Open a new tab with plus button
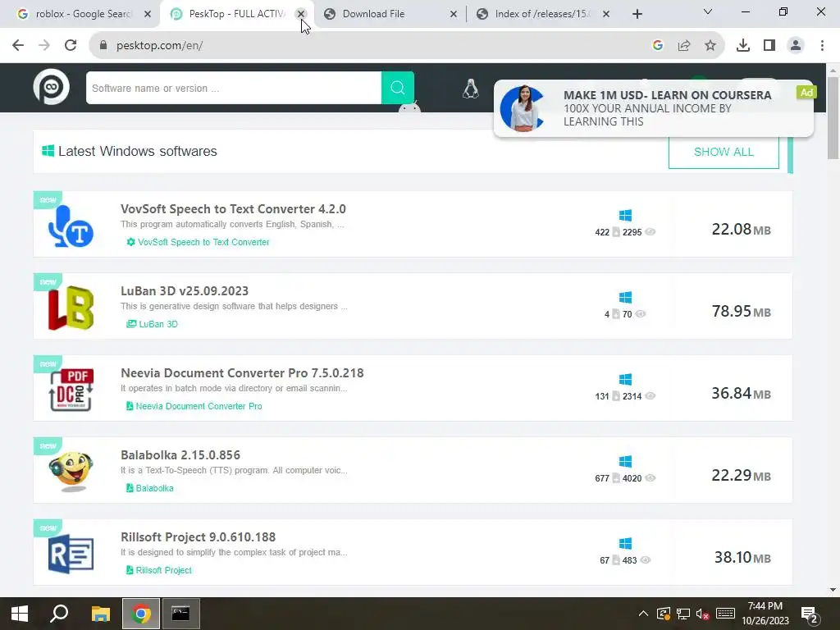 [x=637, y=14]
